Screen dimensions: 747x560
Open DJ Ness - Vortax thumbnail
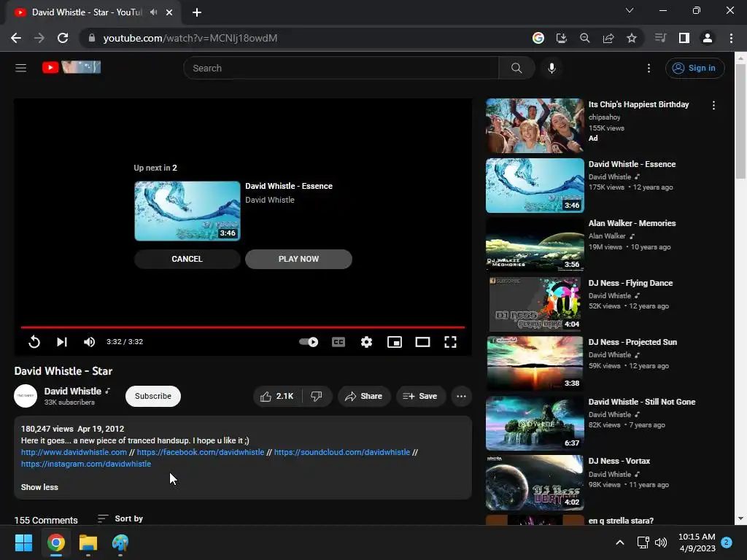pyautogui.click(x=535, y=483)
